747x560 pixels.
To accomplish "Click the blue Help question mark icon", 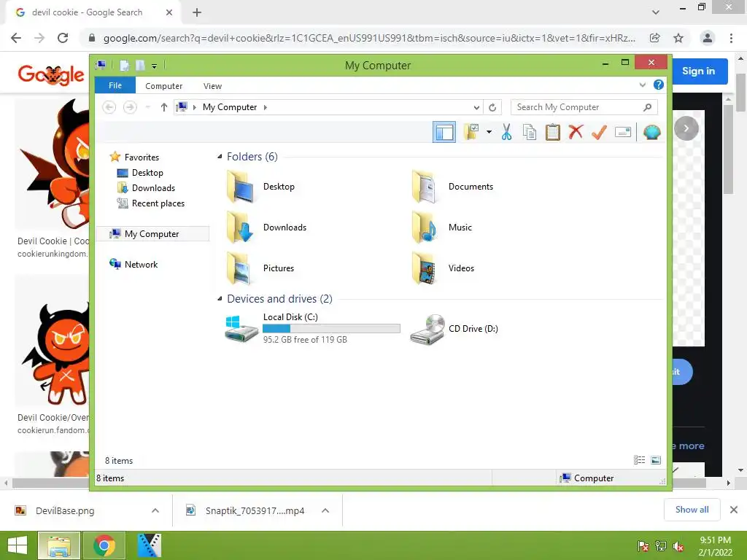I will [659, 85].
